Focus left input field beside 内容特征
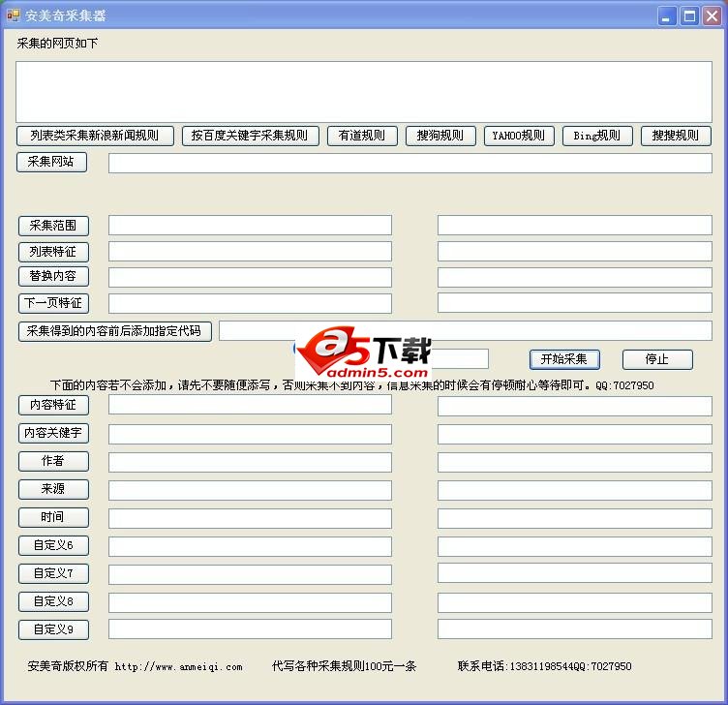 250,405
